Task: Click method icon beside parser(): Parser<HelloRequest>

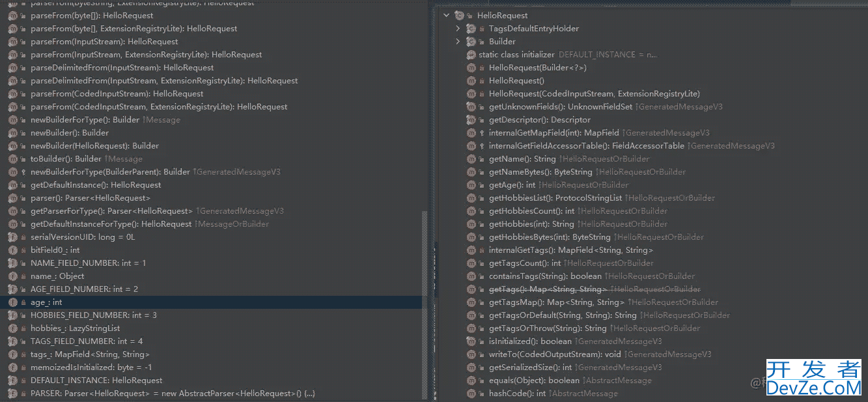Action: (13, 197)
